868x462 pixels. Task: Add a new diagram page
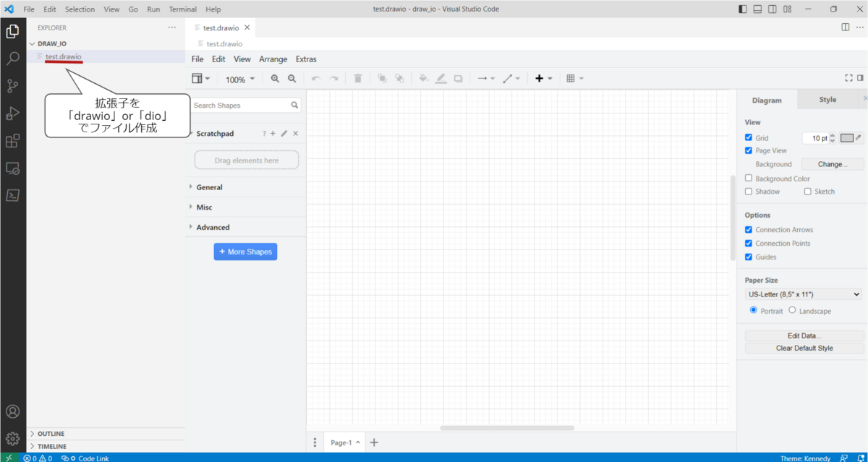pos(374,442)
